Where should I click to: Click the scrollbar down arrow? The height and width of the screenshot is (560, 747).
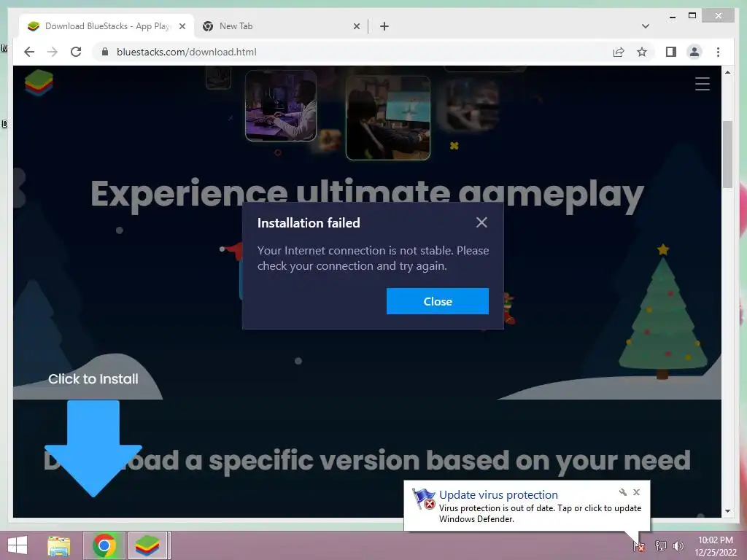click(x=727, y=511)
